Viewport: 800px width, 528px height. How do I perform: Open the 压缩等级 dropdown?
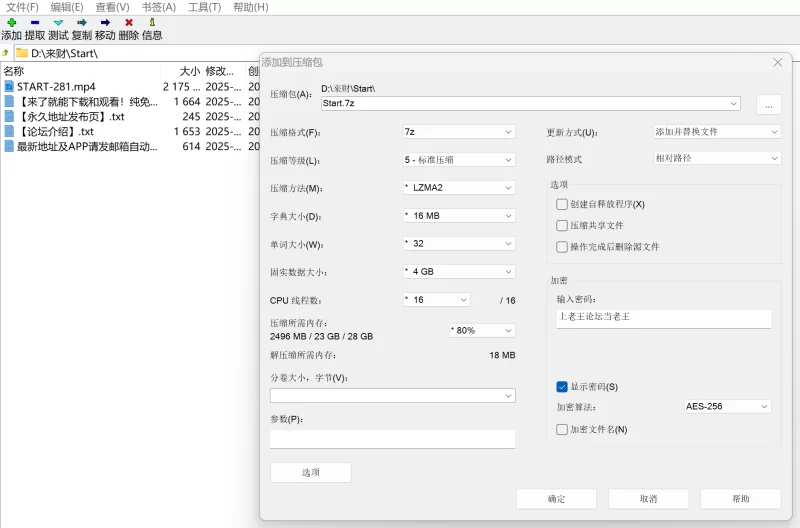[x=459, y=160]
